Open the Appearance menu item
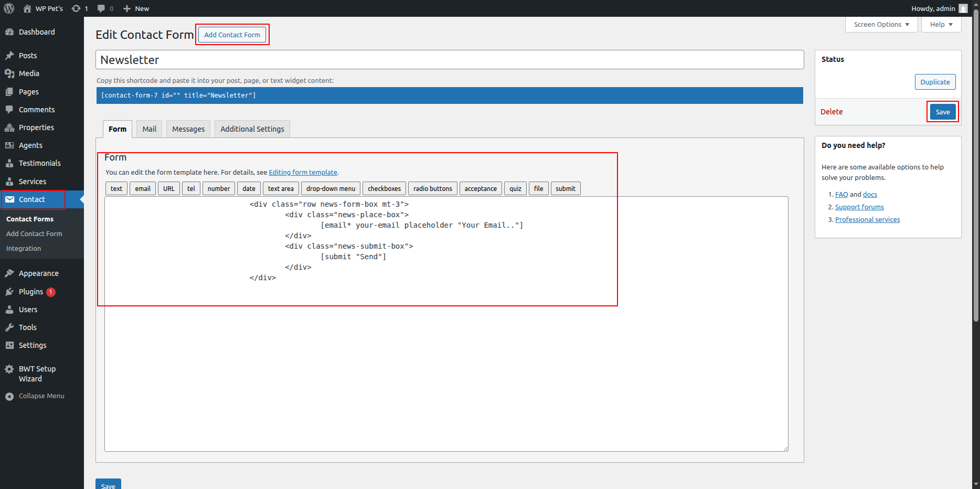 38,273
